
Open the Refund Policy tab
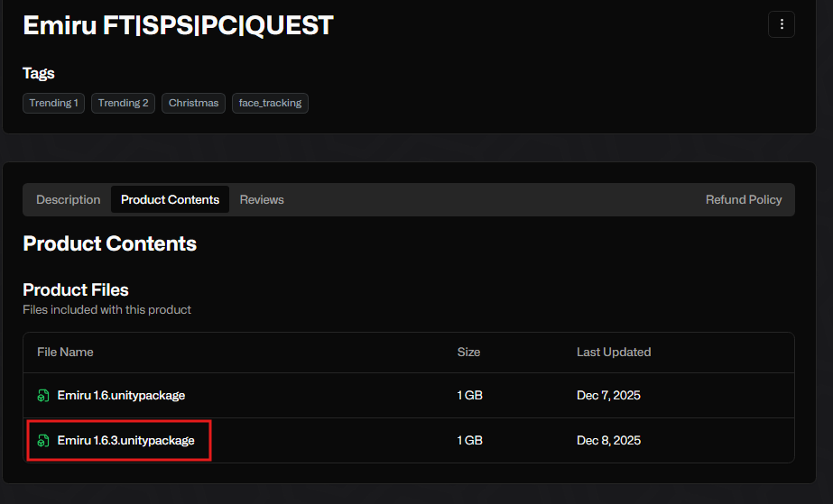pos(744,199)
